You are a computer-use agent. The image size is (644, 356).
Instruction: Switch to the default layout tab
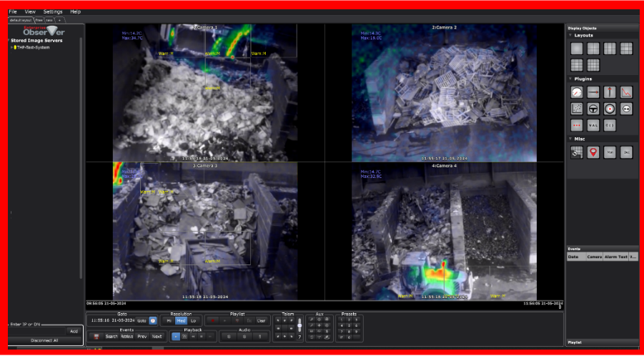click(x=21, y=20)
